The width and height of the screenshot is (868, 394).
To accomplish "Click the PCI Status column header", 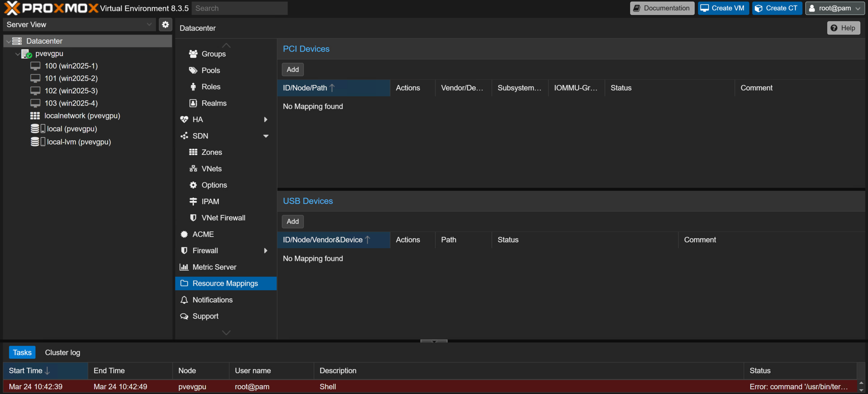I will [x=670, y=88].
